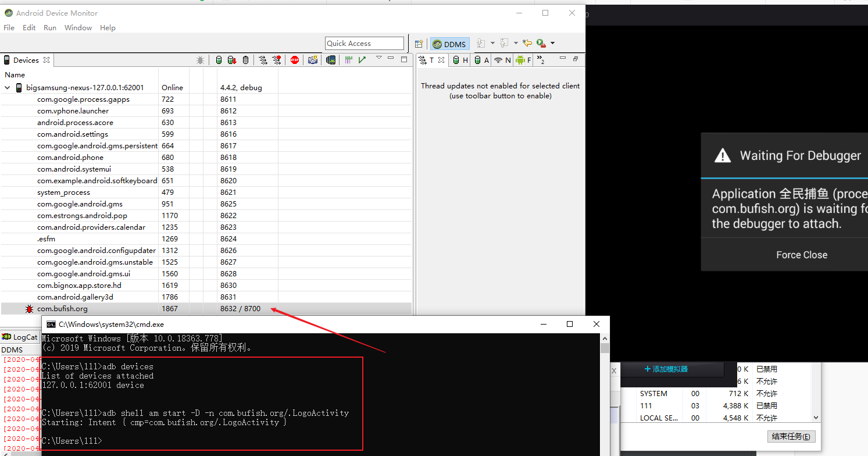This screenshot has height=456, width=868.
Task: Click the Quick Access search field
Action: pyautogui.click(x=365, y=44)
